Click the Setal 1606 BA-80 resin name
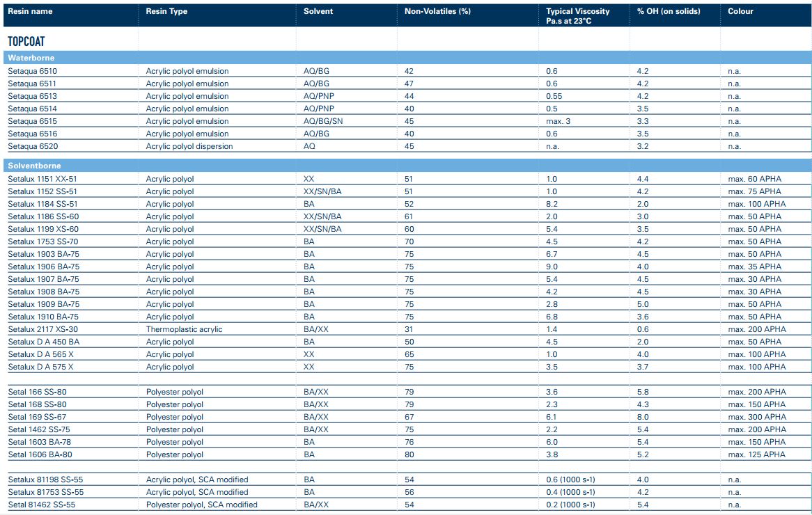 tap(40, 454)
